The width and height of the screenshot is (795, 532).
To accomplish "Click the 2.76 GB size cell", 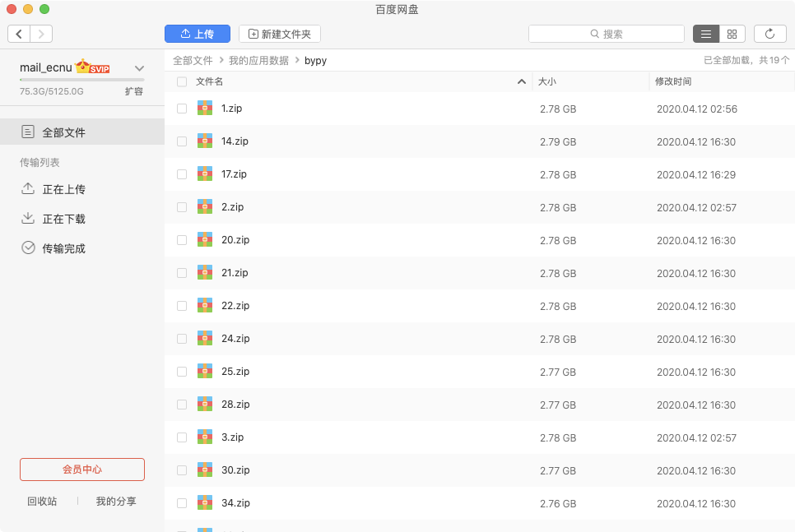I will (558, 503).
